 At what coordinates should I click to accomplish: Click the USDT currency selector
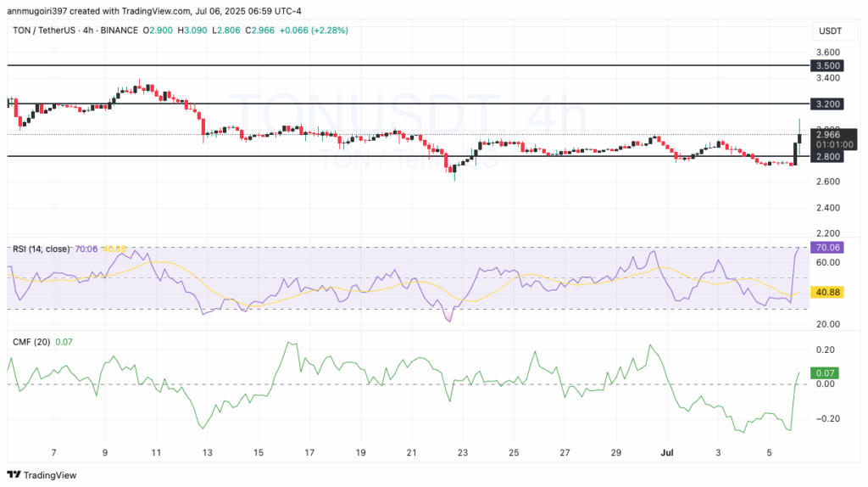click(x=831, y=31)
